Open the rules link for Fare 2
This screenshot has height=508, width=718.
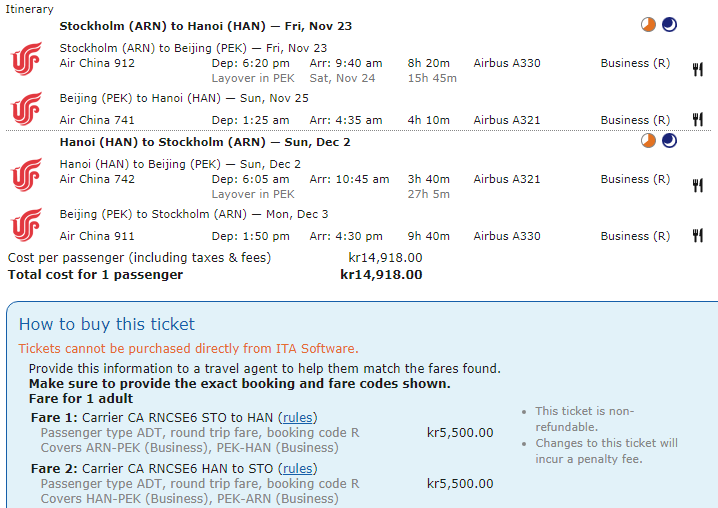point(297,468)
